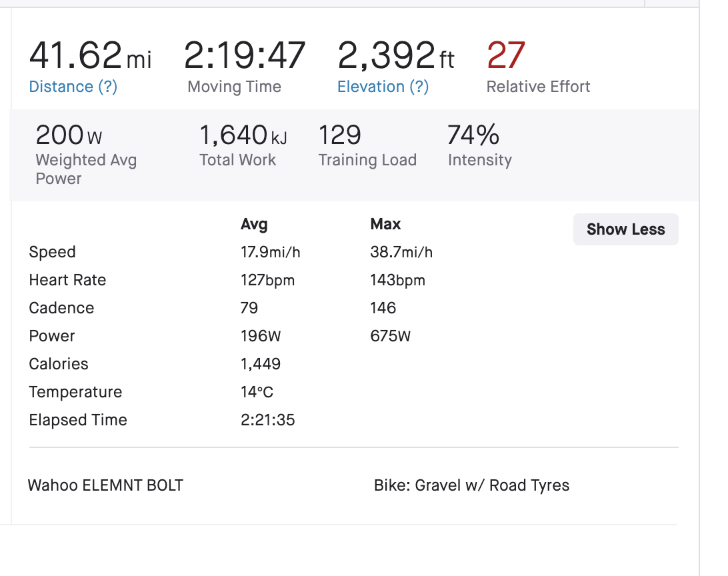728x576 pixels.
Task: Click the Weighted Avg Power label
Action: pyautogui.click(x=86, y=169)
